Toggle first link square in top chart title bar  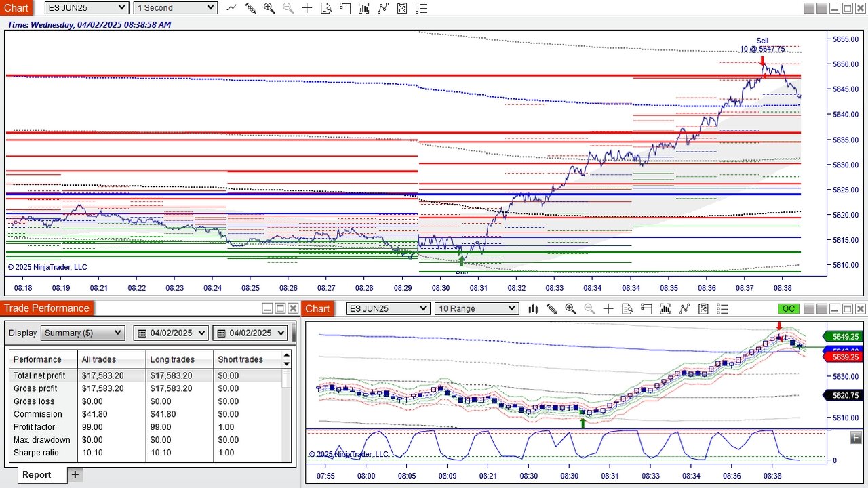coord(809,8)
